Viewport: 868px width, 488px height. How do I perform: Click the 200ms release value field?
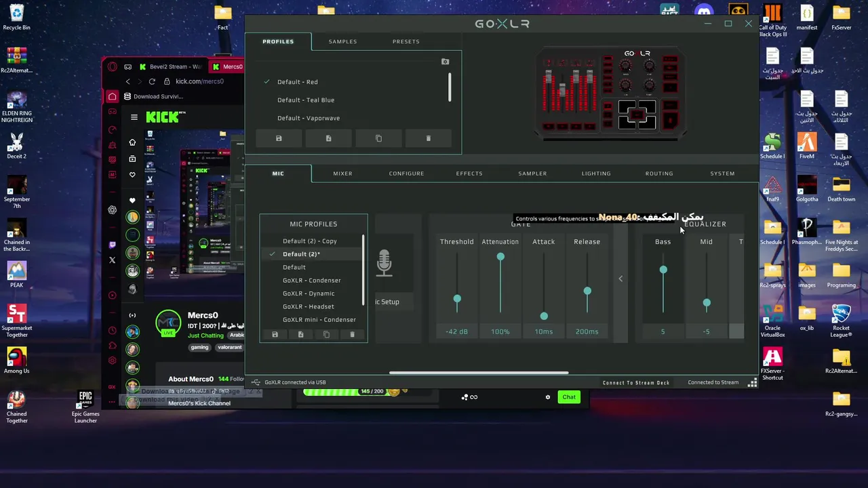click(587, 331)
